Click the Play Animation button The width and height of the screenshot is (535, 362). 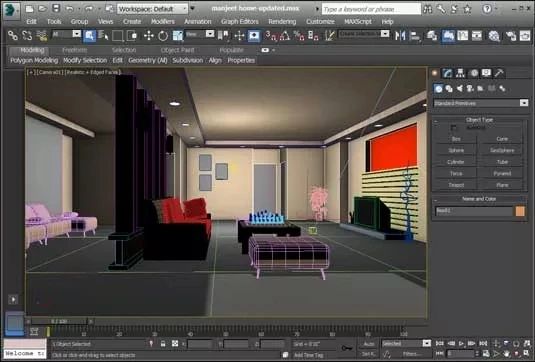click(461, 343)
